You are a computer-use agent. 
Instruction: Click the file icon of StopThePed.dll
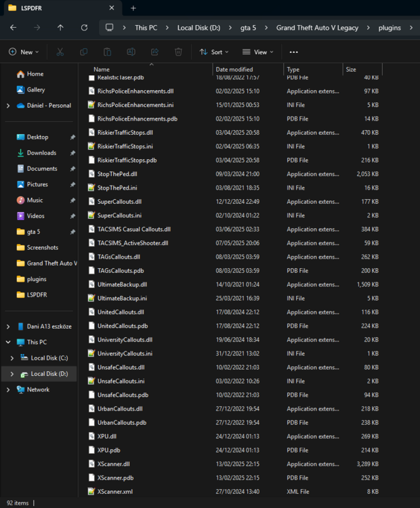click(91, 174)
